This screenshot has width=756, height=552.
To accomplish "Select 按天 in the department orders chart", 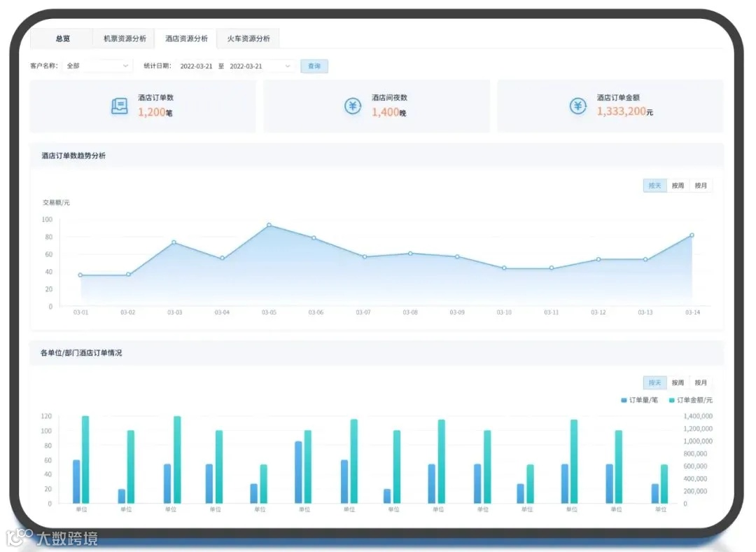I will coord(654,382).
